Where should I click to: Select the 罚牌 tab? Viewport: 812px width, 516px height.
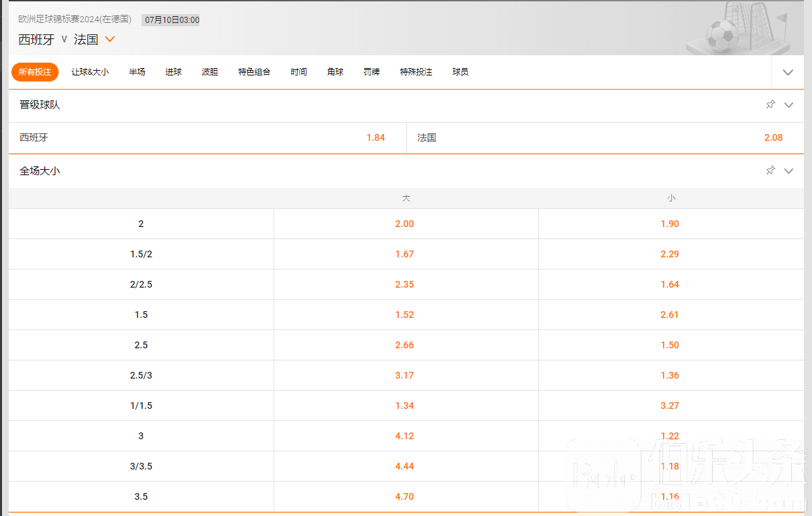point(371,72)
